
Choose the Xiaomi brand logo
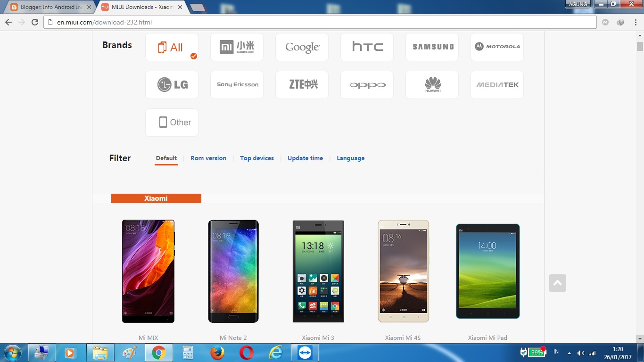tap(237, 47)
